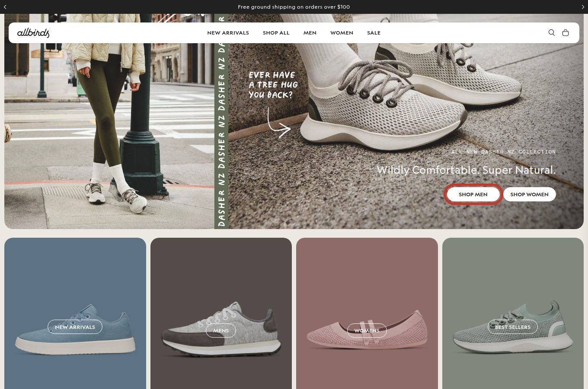Open the search magnifier icon
The height and width of the screenshot is (389, 588).
551,33
